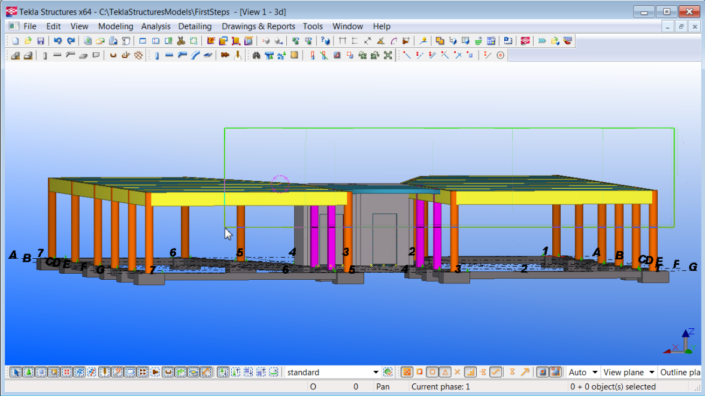Viewport: 705px width, 396px height.
Task: Toggle the Select connections switch
Action: point(28,372)
